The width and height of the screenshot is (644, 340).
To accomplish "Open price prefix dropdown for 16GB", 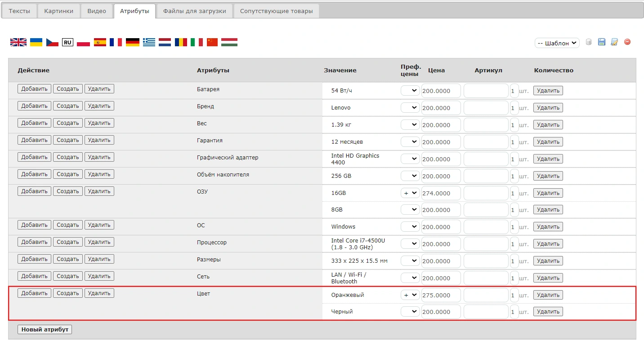I will click(x=410, y=193).
